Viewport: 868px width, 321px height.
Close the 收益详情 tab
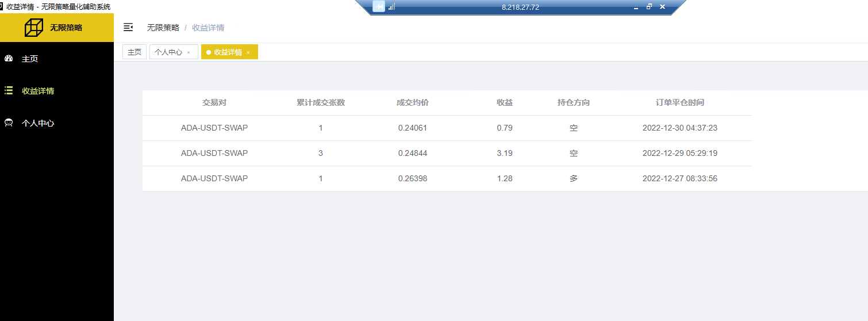point(248,52)
